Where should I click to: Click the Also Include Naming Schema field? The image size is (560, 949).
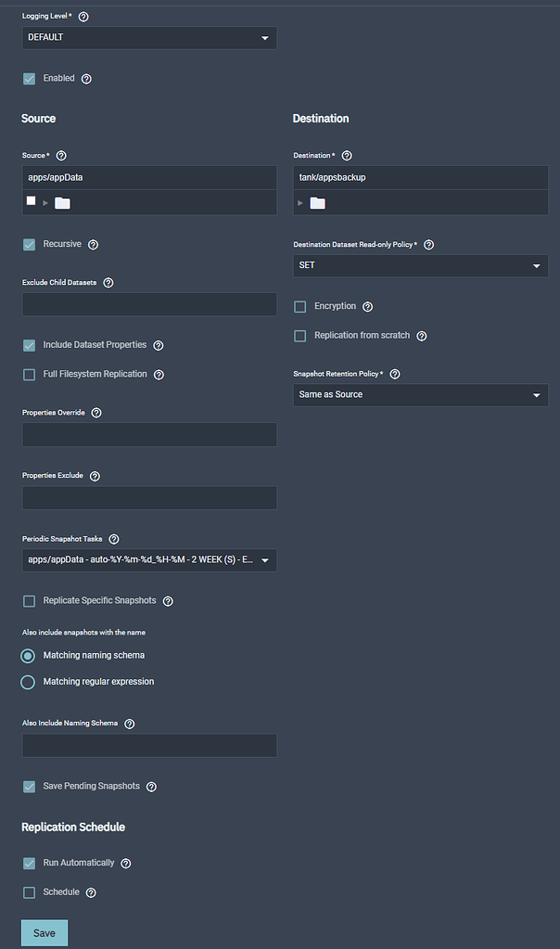point(148,745)
